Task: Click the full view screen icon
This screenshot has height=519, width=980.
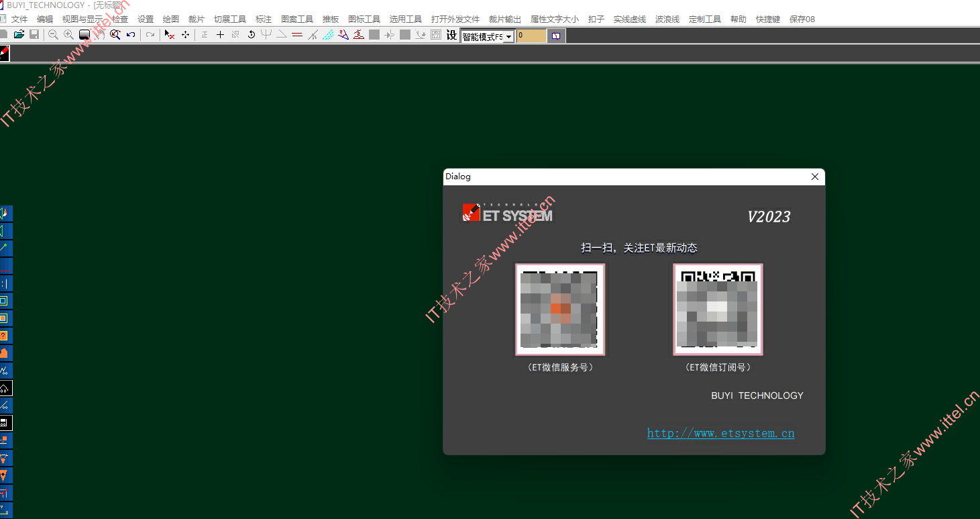Action: point(85,35)
